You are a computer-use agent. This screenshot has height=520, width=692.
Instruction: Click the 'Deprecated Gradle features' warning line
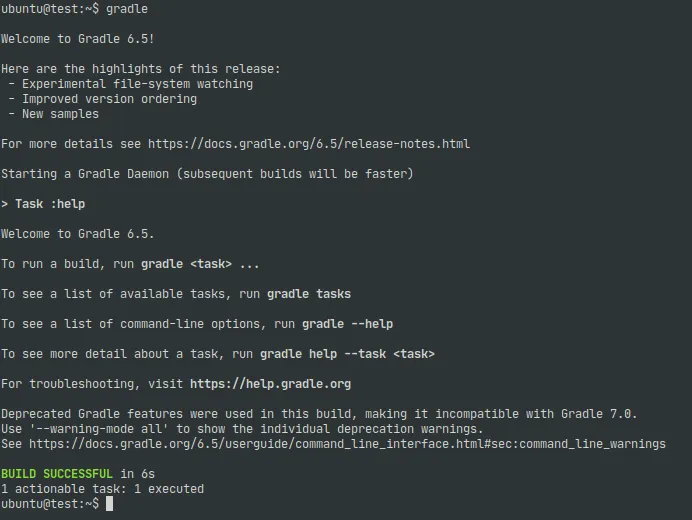click(319, 414)
